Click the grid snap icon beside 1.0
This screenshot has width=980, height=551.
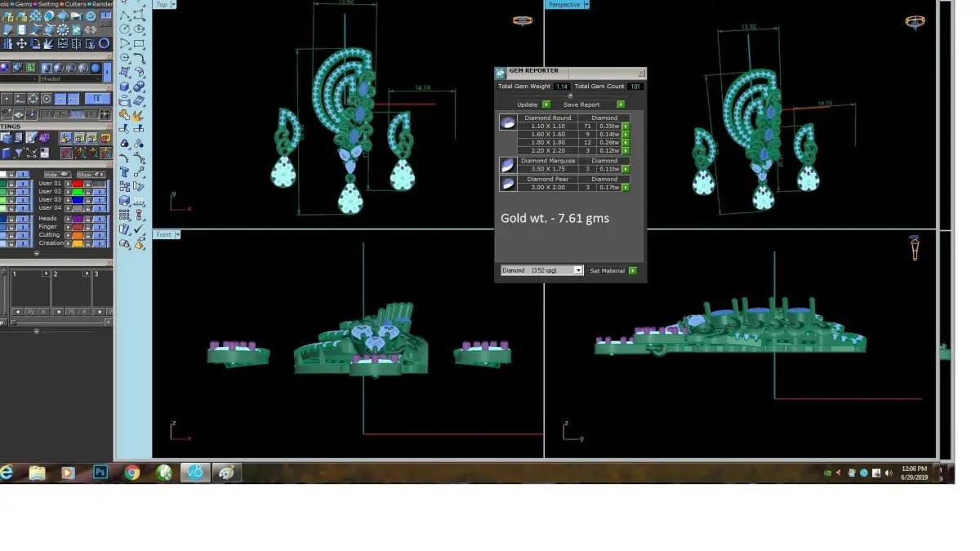click(105, 114)
